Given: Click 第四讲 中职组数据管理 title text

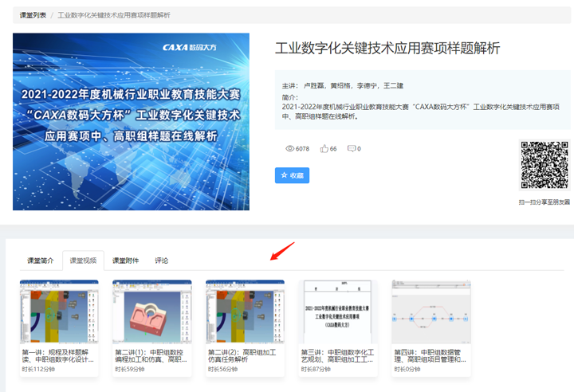Looking at the screenshot, I should pos(431,355).
